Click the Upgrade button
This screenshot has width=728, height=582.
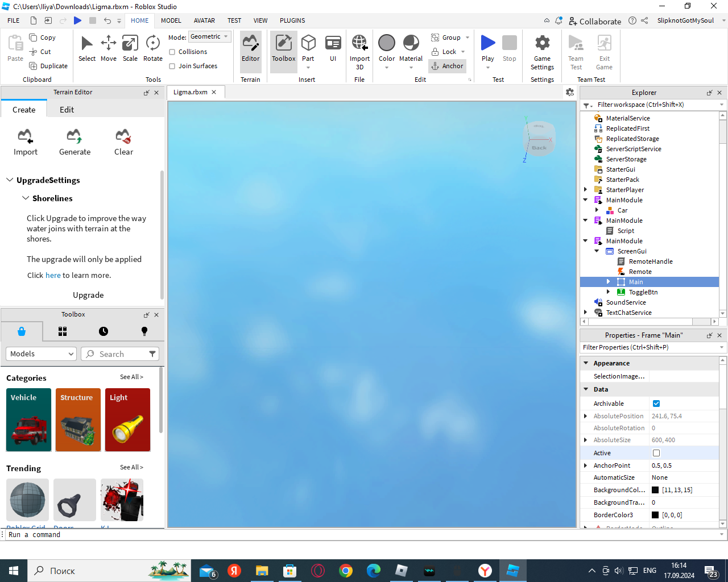pos(88,295)
